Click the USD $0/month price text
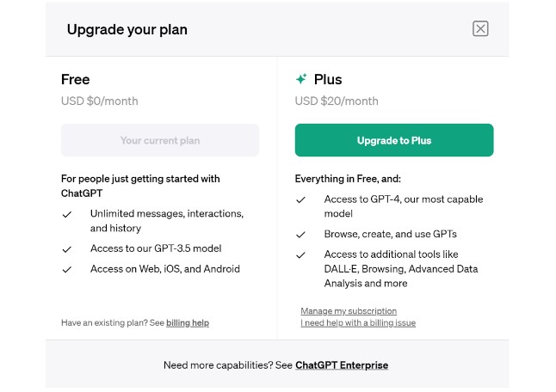 click(99, 101)
